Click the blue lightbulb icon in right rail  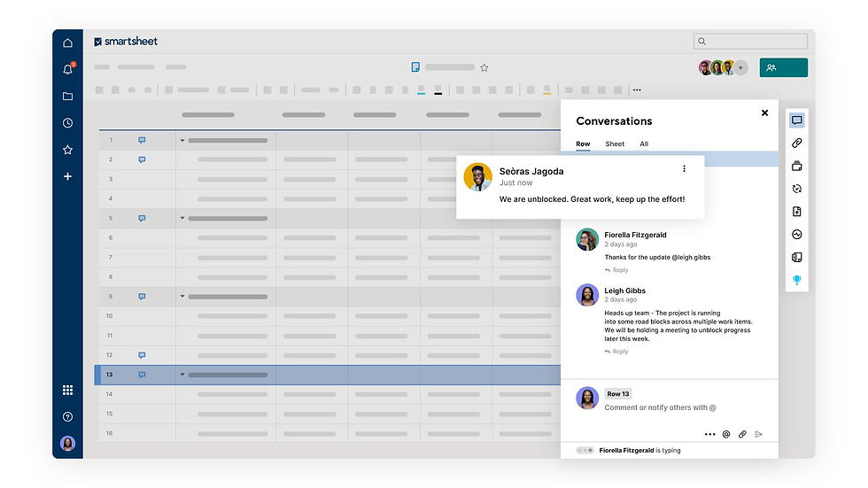796,280
